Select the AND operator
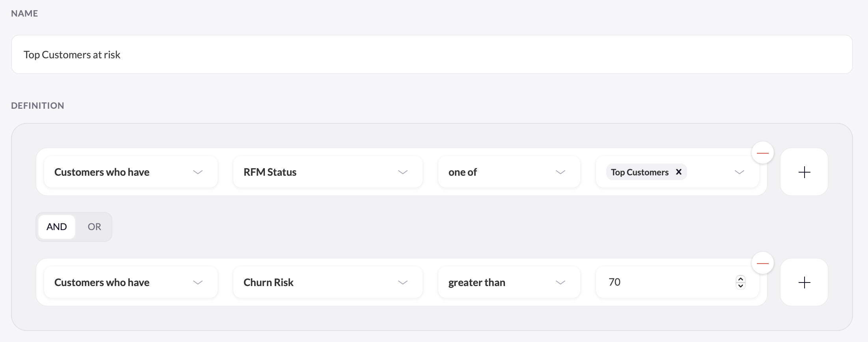 (x=57, y=227)
